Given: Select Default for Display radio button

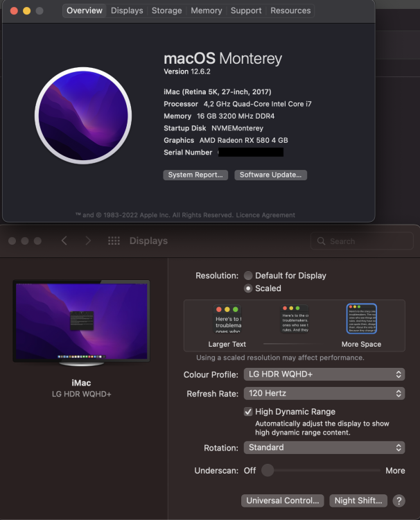Looking at the screenshot, I should click(x=248, y=275).
